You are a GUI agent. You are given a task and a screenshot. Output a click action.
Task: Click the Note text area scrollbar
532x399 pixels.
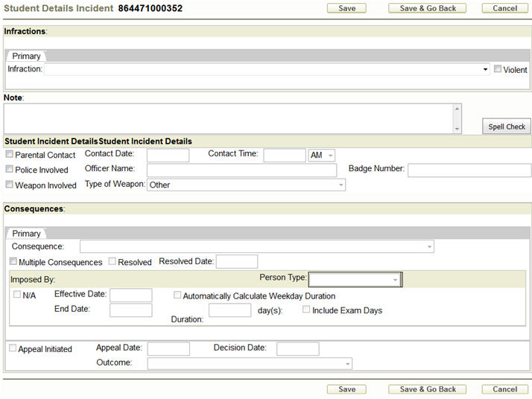(456, 118)
